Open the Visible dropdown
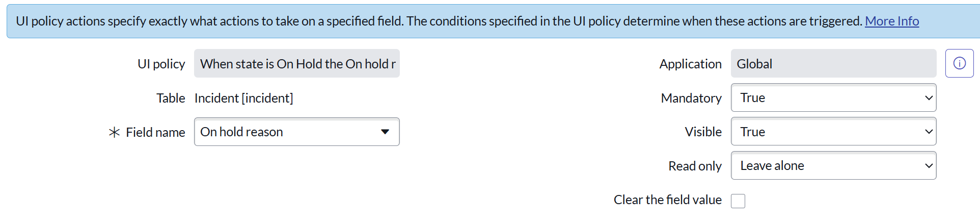The width and height of the screenshot is (980, 221). click(833, 132)
